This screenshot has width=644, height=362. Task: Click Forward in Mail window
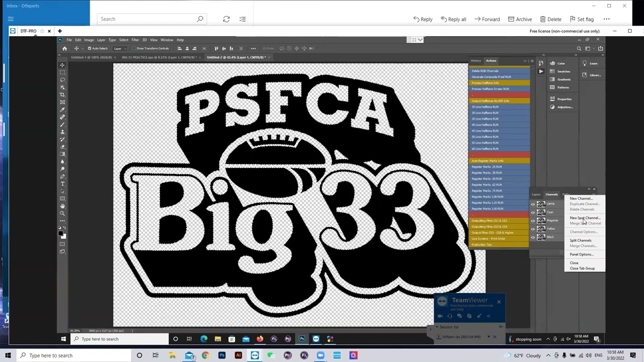coord(487,19)
